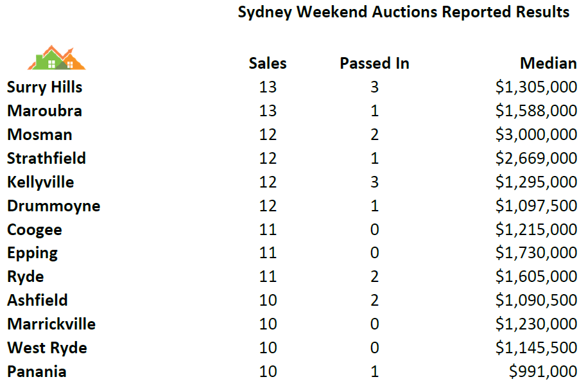Click the house logo icon
The width and height of the screenshot is (588, 386).
coord(56,58)
